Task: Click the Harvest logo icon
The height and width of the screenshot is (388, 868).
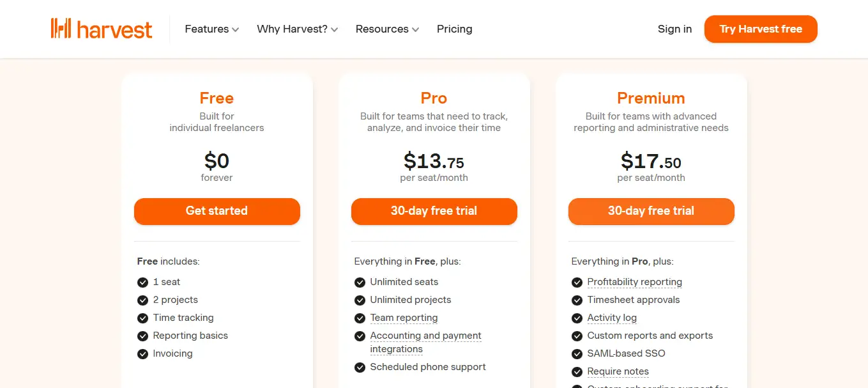Action: [61, 29]
